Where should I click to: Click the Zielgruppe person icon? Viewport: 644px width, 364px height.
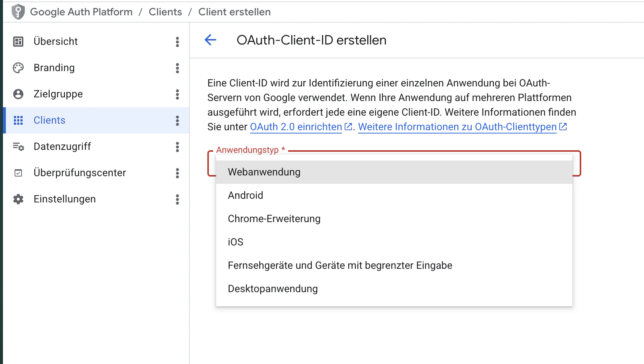18,94
